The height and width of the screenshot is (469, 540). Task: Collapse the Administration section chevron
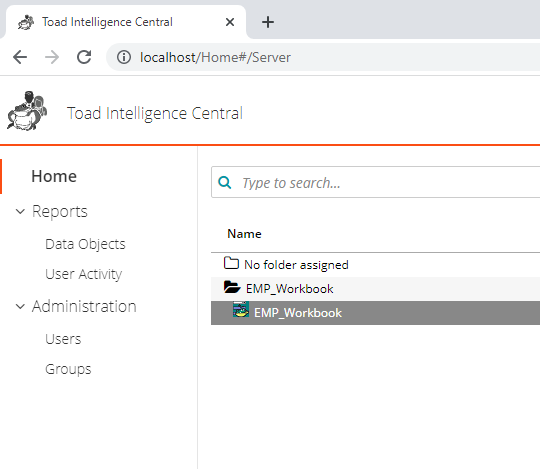pos(20,306)
